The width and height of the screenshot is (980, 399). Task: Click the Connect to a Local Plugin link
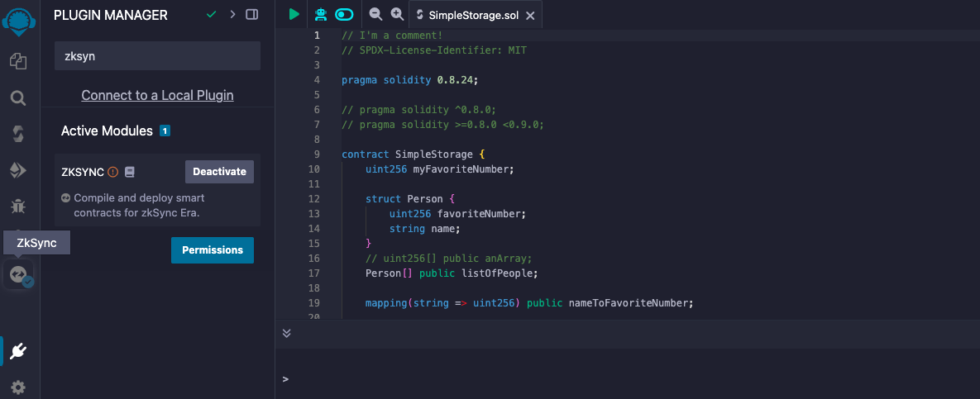157,95
